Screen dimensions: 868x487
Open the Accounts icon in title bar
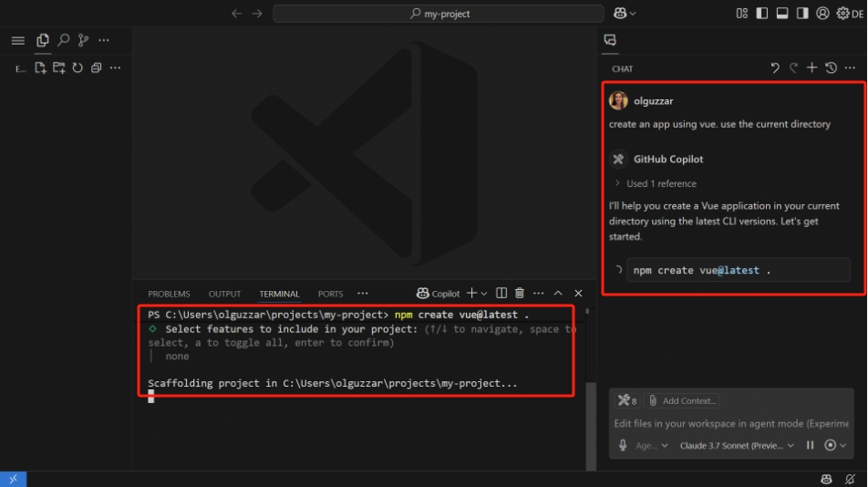tap(822, 14)
